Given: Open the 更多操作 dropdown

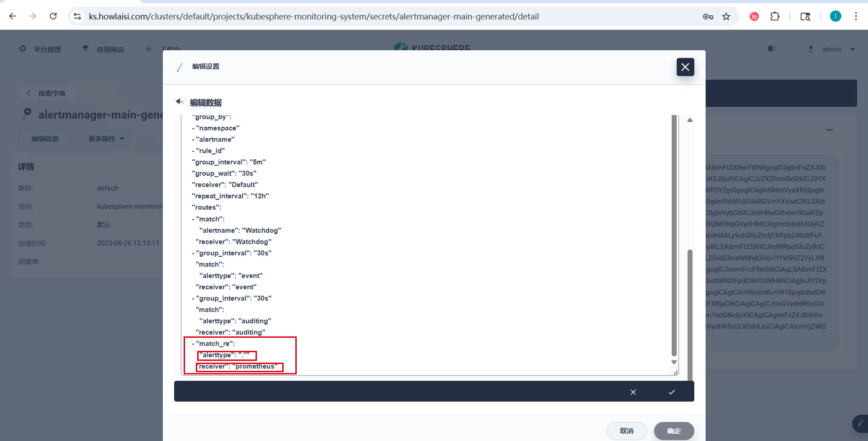Looking at the screenshot, I should point(106,139).
